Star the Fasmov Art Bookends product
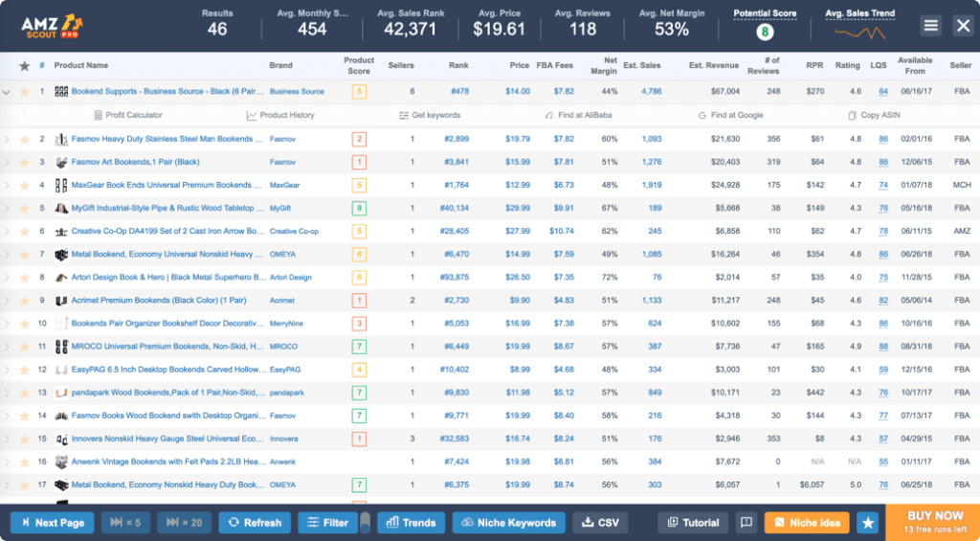 [x=24, y=163]
